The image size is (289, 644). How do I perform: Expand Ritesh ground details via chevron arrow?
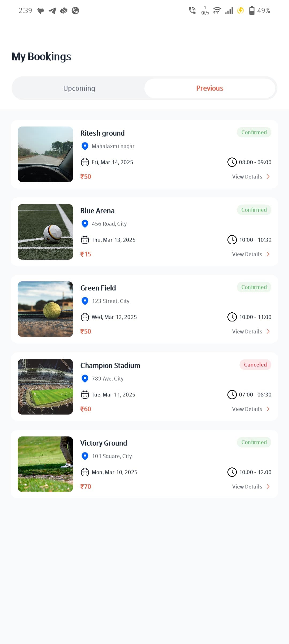click(268, 177)
